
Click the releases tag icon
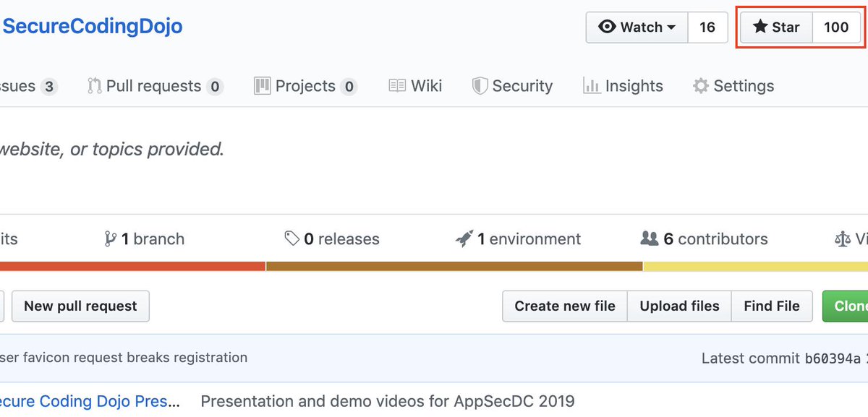point(292,239)
